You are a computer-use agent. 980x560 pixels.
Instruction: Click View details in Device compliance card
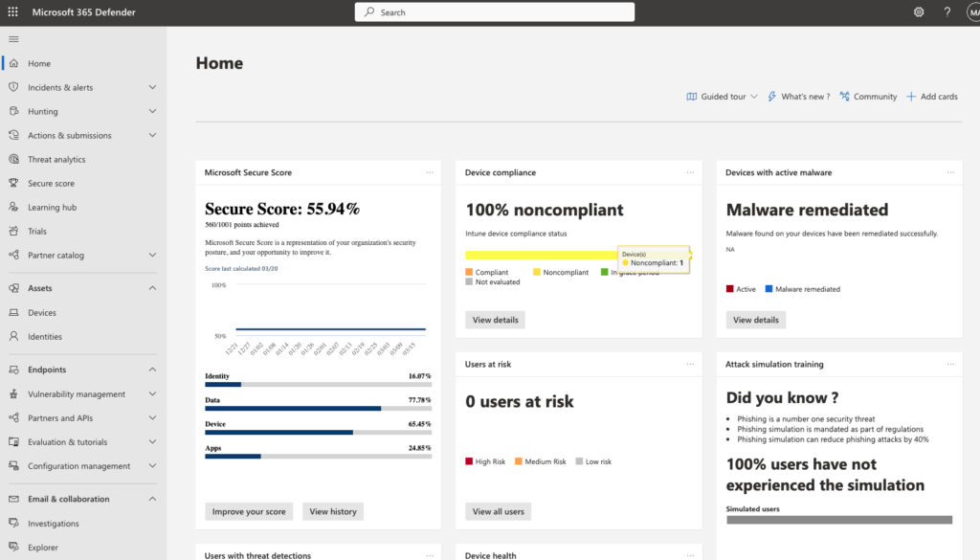click(495, 320)
